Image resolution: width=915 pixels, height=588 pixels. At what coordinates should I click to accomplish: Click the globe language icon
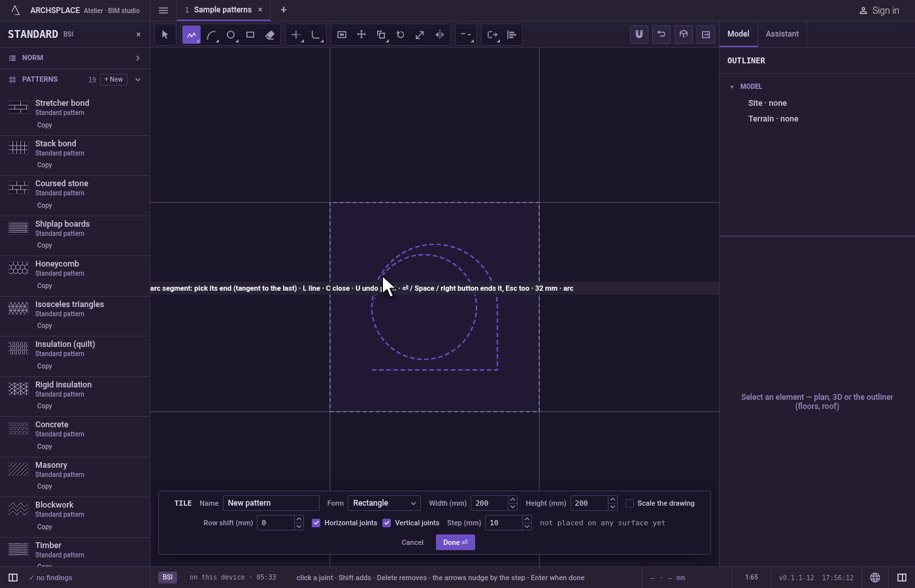click(x=875, y=578)
